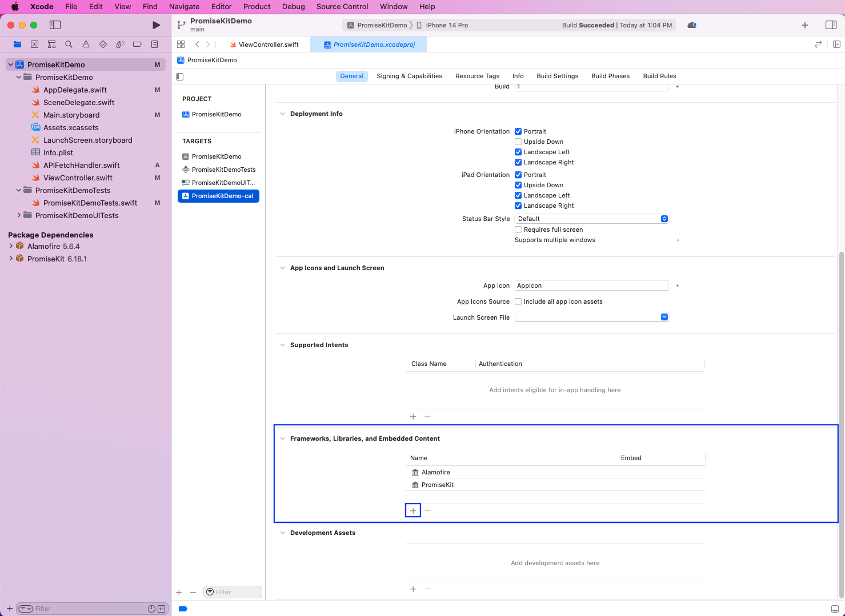Switch to Build Phases tab
This screenshot has width=845, height=616.
pyautogui.click(x=610, y=76)
